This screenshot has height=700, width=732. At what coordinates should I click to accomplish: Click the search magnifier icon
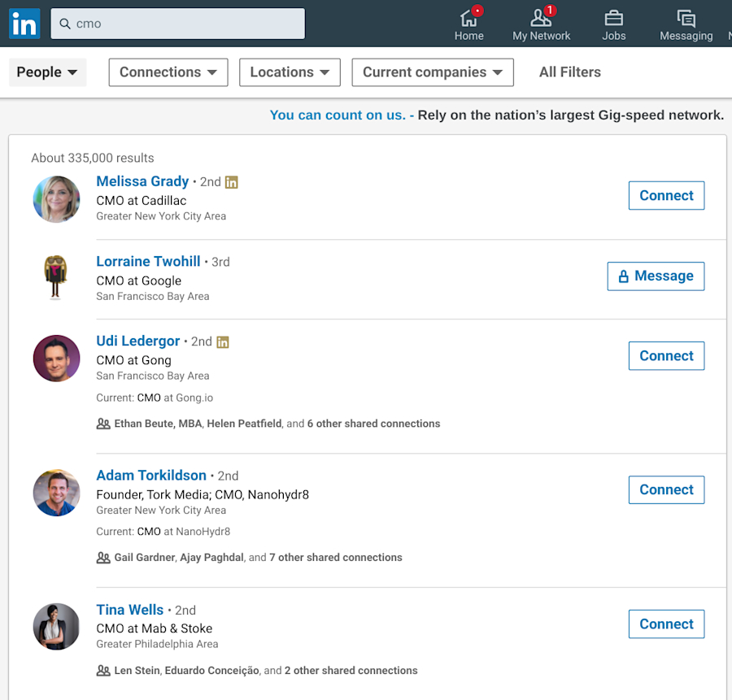point(64,24)
